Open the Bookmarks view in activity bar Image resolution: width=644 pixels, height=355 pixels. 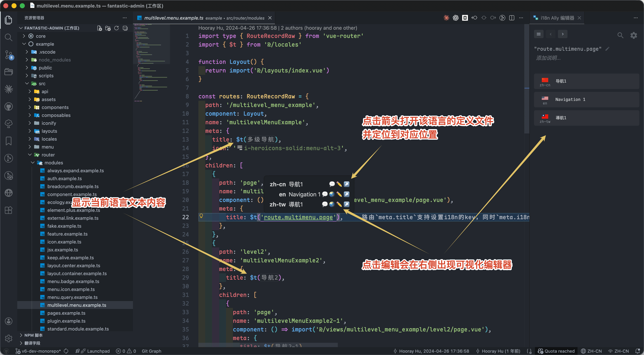tap(8, 141)
